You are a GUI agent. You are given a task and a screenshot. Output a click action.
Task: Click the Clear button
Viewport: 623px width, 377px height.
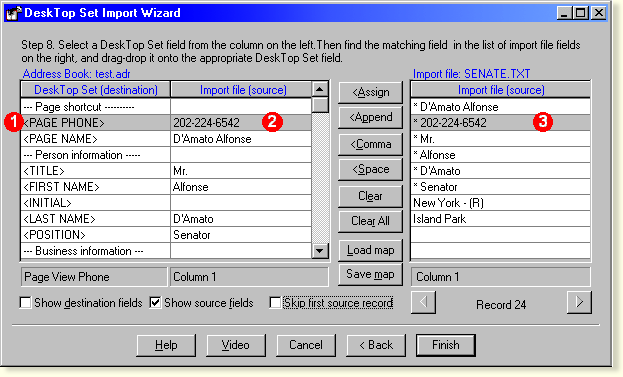[x=370, y=196]
